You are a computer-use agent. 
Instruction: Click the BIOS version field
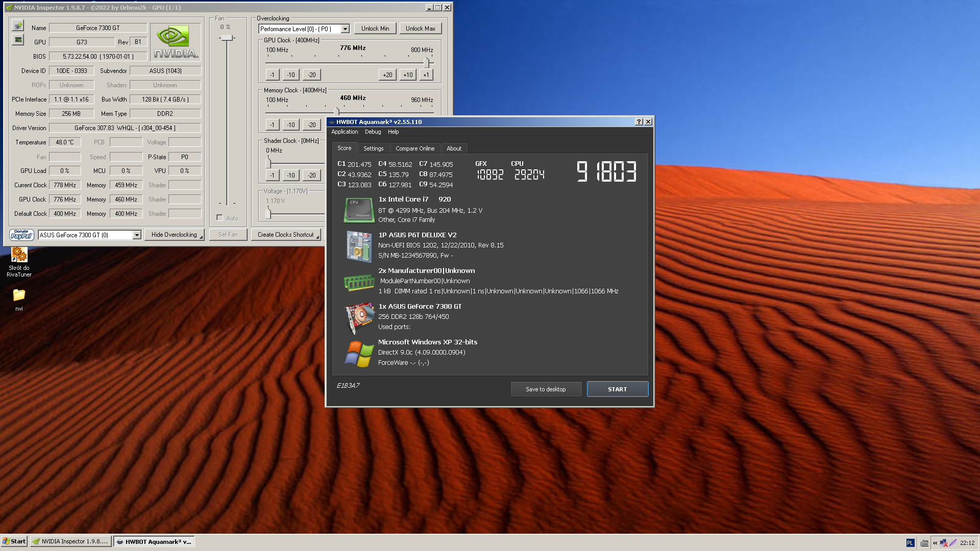(x=98, y=57)
